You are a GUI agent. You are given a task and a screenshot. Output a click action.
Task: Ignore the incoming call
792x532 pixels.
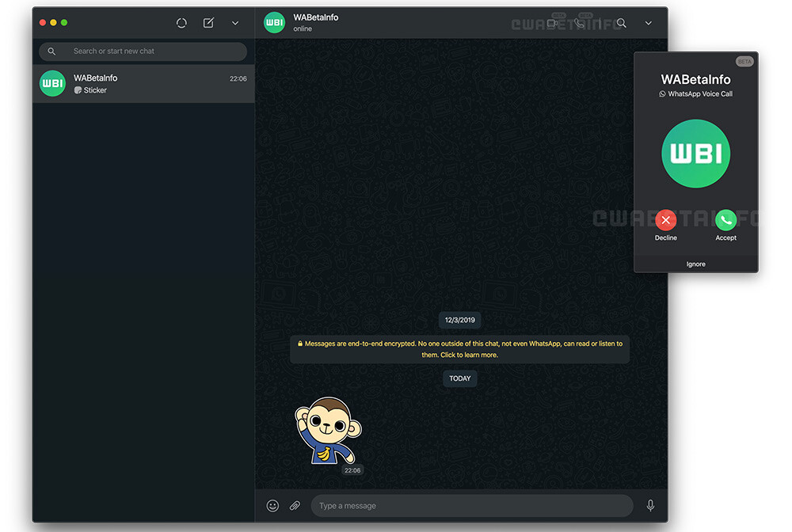[x=695, y=264]
